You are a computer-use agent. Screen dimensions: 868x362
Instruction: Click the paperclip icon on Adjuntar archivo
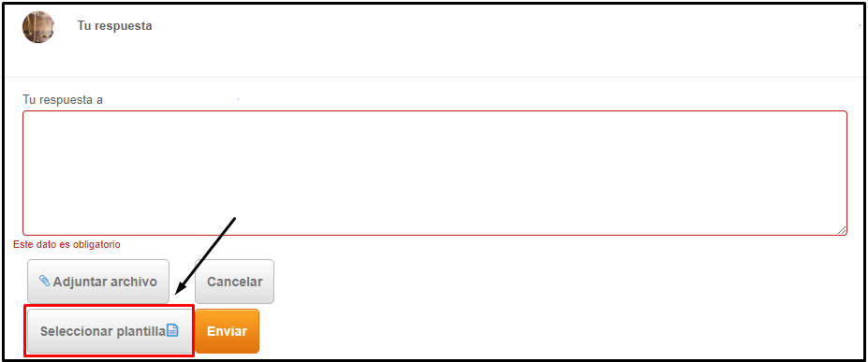(x=44, y=281)
